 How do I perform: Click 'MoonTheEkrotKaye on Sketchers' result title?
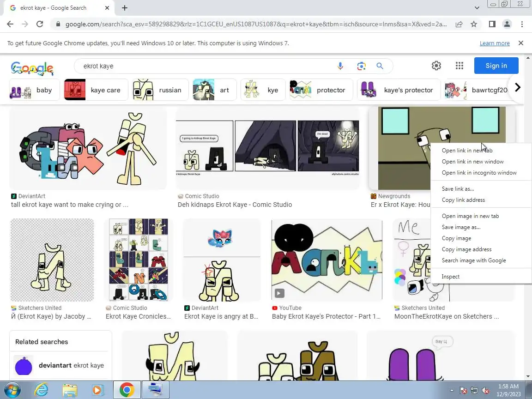coord(447,316)
